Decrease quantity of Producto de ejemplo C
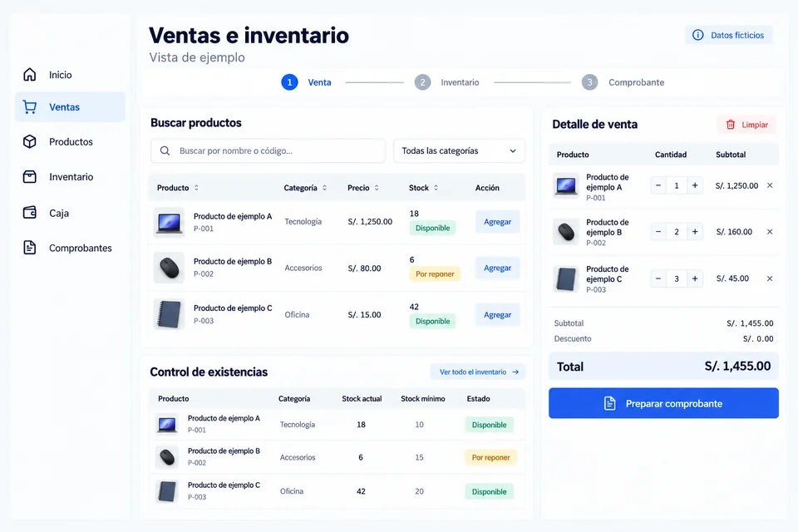Screen dimensions: 798x532 pos(658,278)
